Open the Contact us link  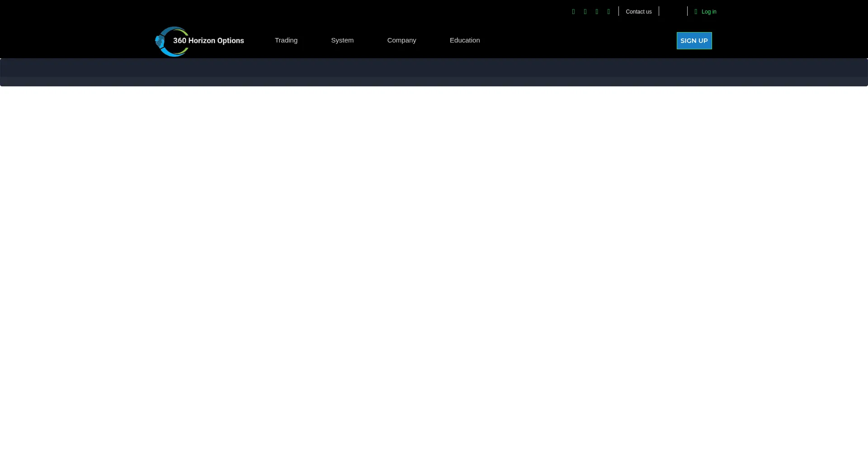click(638, 12)
